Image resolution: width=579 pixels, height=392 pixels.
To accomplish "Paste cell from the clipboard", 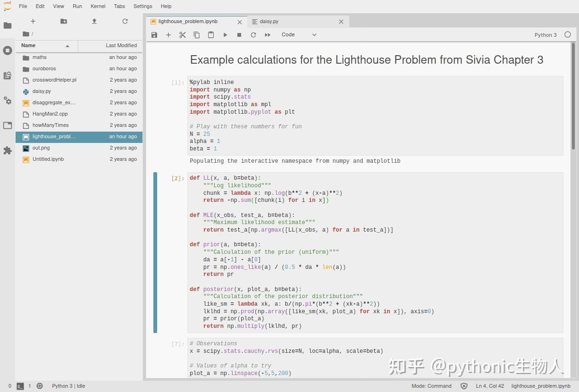I will click(x=211, y=34).
